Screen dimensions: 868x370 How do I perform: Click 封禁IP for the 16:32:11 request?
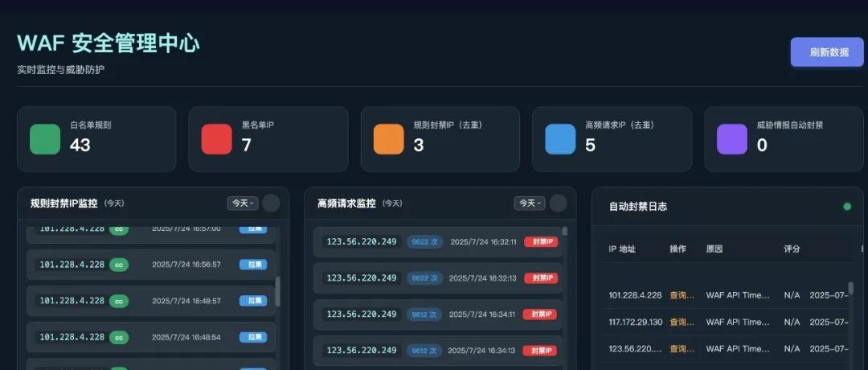pos(541,242)
